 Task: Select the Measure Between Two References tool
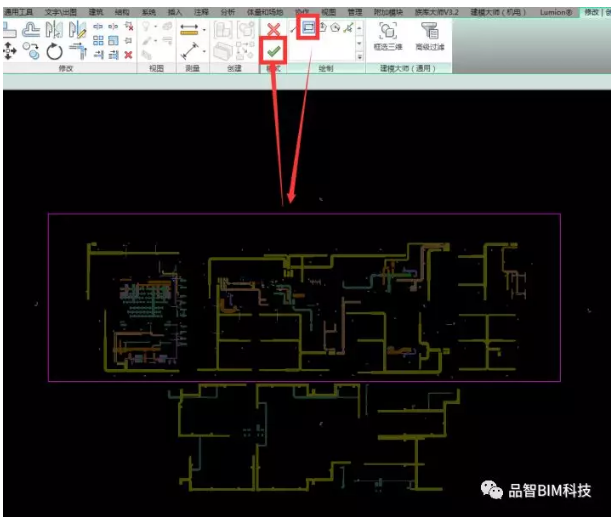190,51
